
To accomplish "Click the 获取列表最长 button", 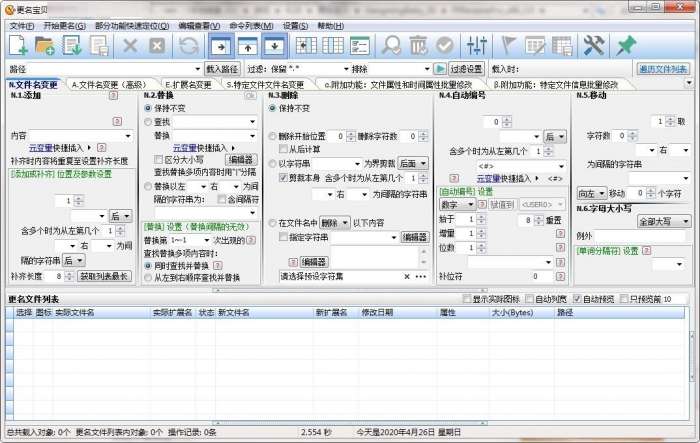I will click(103, 275).
